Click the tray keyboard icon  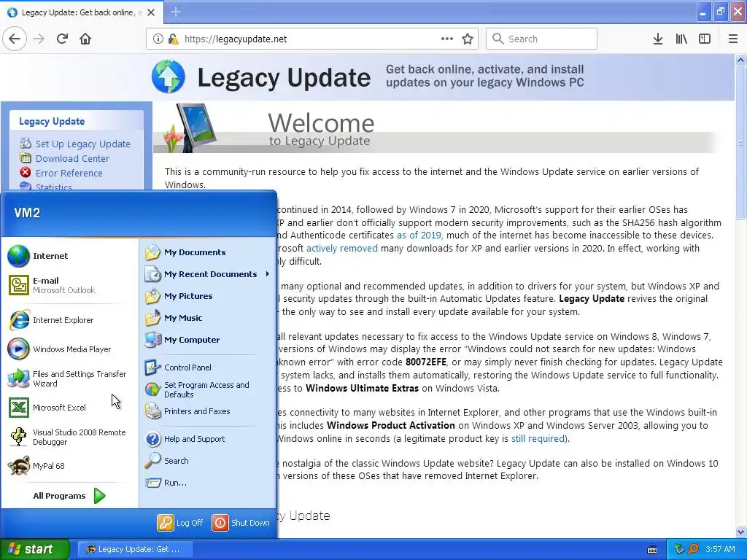(x=652, y=550)
